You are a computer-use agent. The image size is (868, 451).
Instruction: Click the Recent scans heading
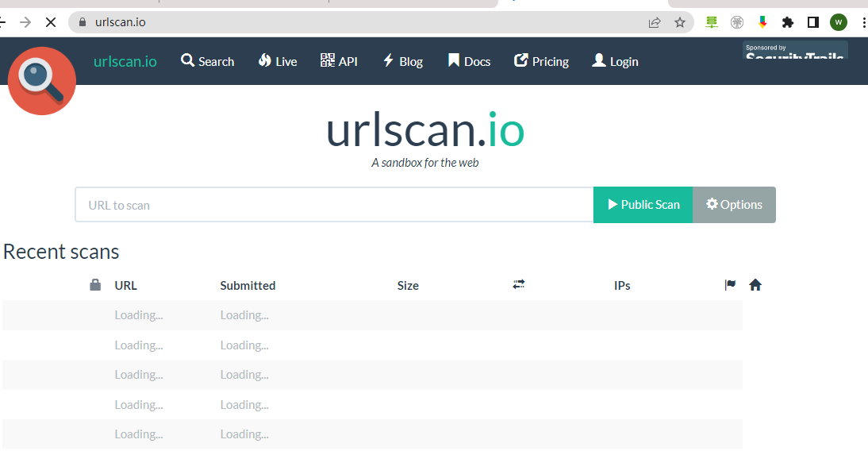click(61, 252)
